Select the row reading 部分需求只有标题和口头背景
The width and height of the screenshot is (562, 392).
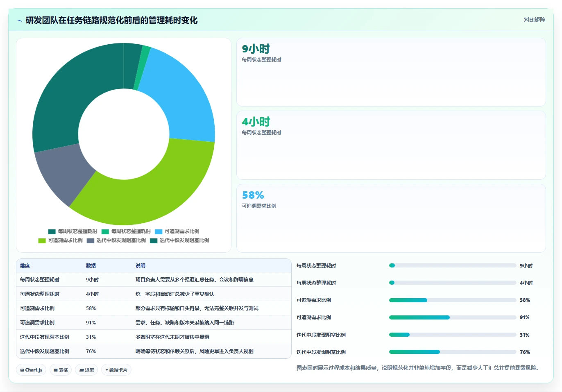click(154, 308)
